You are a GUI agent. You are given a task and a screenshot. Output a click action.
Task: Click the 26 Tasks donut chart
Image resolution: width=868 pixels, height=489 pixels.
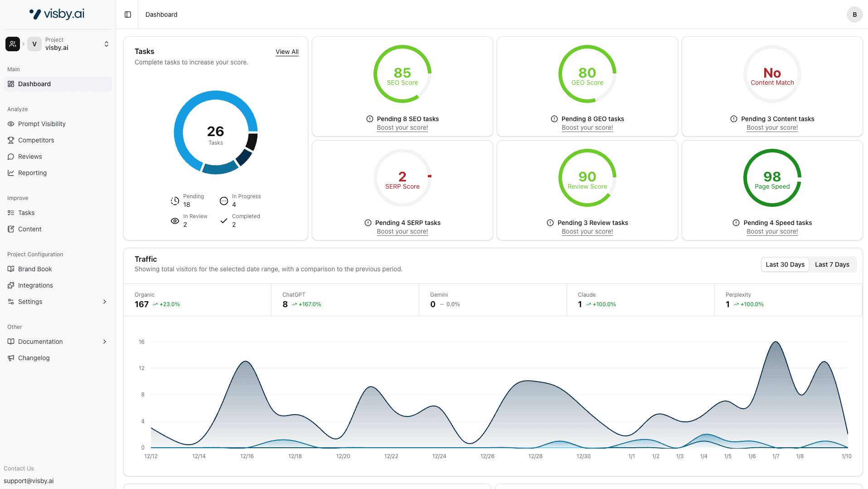click(x=215, y=132)
